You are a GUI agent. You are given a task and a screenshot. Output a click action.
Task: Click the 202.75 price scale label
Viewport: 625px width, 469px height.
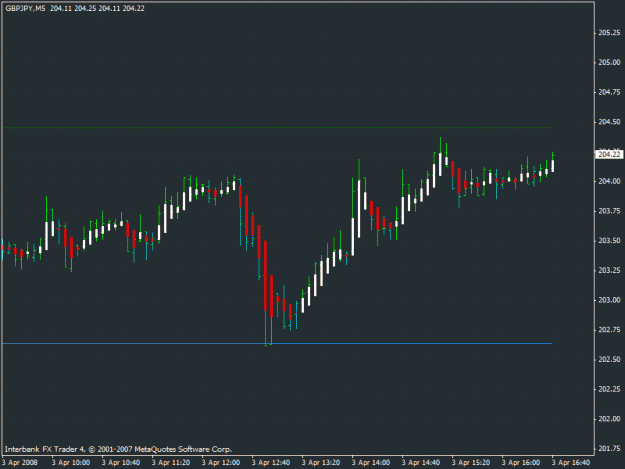(x=609, y=330)
